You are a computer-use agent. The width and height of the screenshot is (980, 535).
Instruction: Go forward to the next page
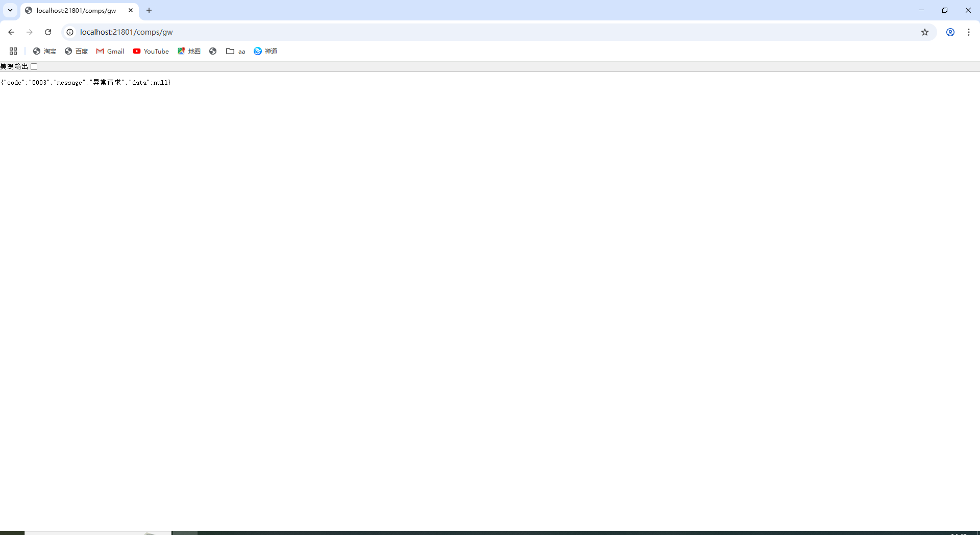pyautogui.click(x=30, y=32)
